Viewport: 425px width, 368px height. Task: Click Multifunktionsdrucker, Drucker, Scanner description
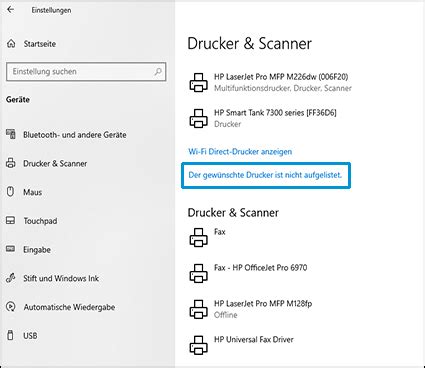point(283,88)
